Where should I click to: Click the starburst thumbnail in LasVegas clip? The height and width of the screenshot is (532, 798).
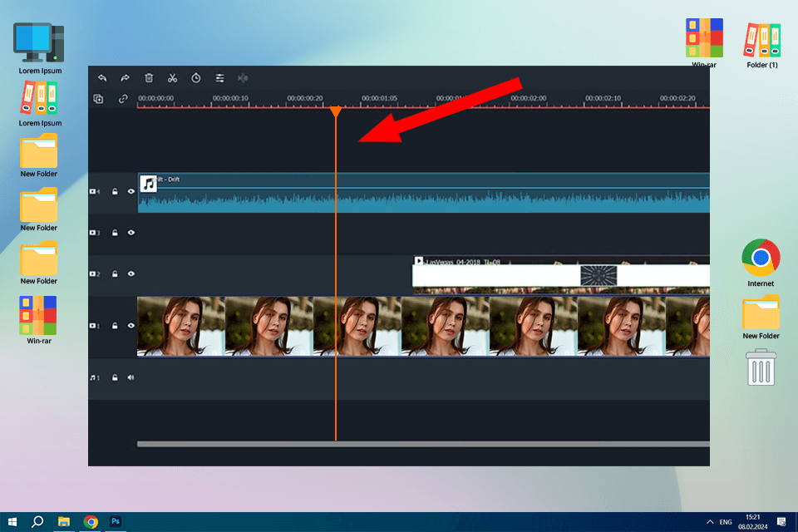(x=598, y=275)
